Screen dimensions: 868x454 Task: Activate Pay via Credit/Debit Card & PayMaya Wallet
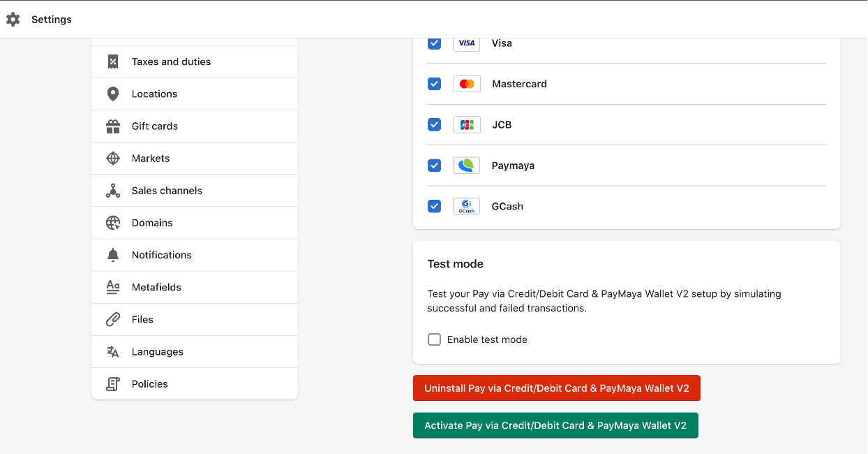pos(555,425)
